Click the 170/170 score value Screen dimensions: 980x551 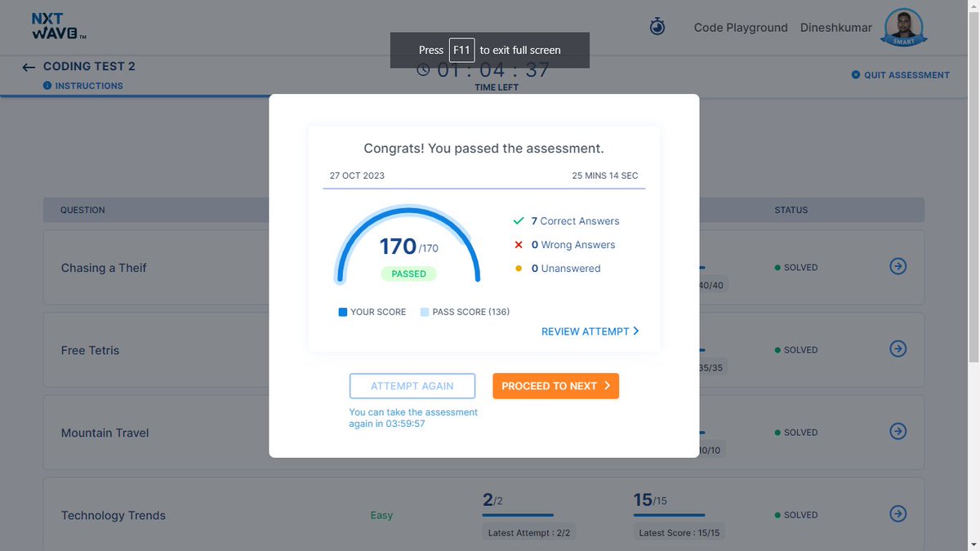408,247
